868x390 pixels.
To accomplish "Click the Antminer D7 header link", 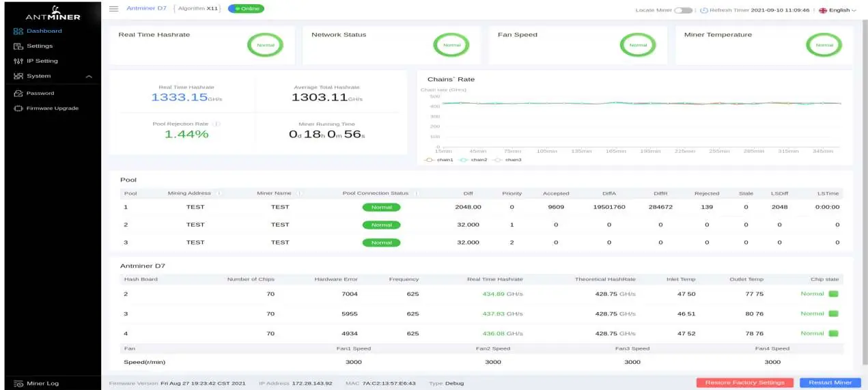I will (146, 9).
